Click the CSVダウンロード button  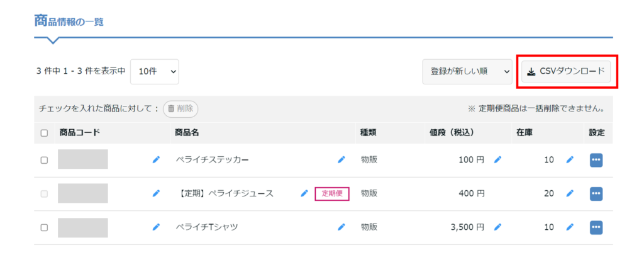[x=566, y=72]
